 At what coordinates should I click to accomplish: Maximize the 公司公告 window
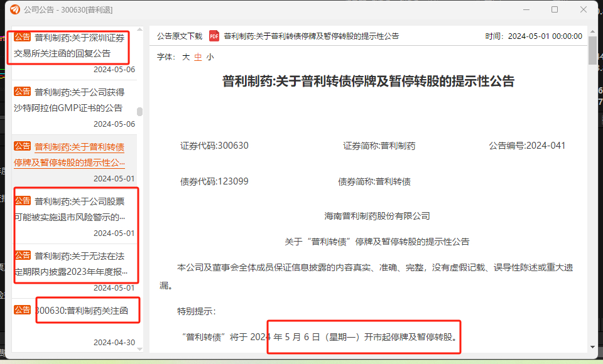[x=555, y=9]
